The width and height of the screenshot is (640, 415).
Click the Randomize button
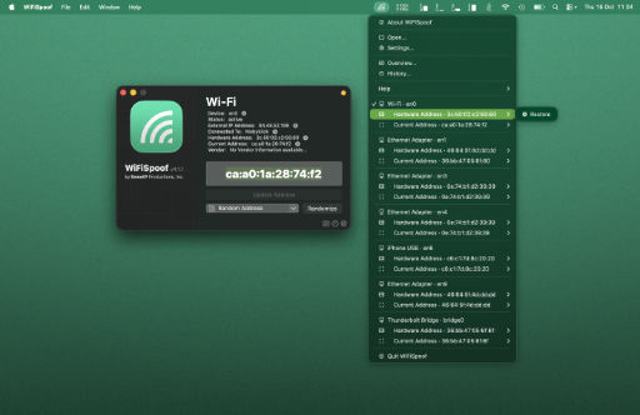tap(322, 209)
